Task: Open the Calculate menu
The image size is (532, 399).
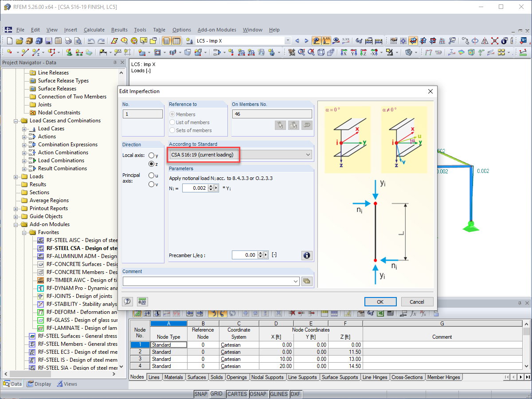Action: click(x=94, y=30)
